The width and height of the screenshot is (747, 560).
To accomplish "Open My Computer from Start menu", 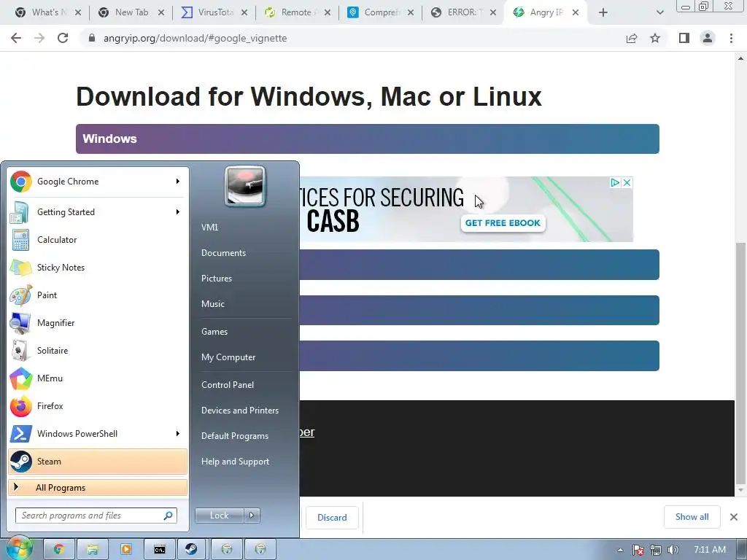I will (228, 357).
